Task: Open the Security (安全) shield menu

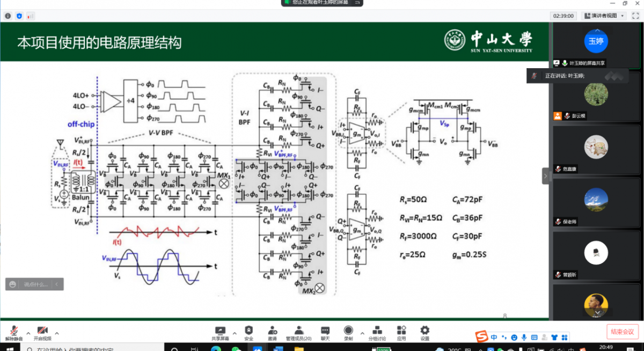Action: point(248,333)
